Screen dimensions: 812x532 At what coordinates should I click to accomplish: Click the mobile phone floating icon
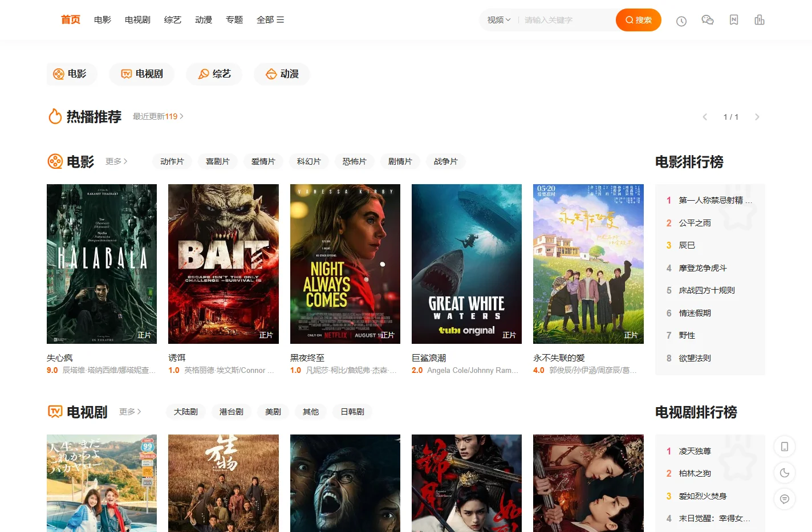(785, 446)
